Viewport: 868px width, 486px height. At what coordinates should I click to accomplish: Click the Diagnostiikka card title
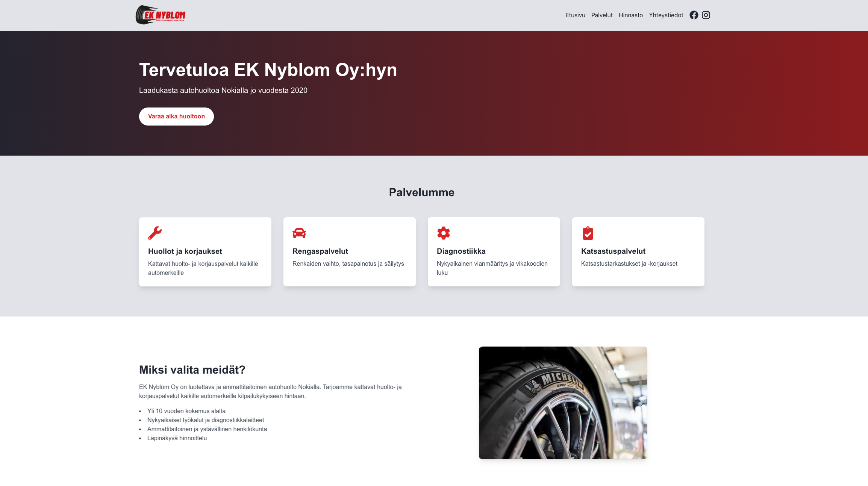pos(461,251)
